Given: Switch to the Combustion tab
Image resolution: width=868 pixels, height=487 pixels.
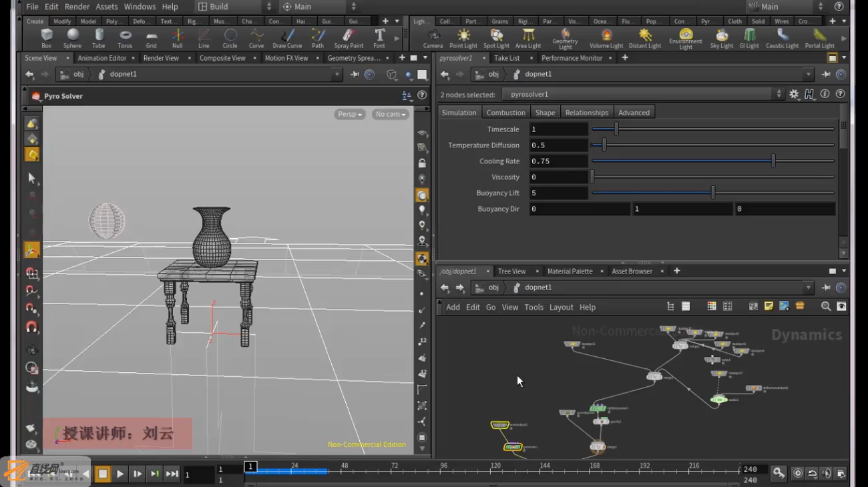Looking at the screenshot, I should (x=505, y=113).
